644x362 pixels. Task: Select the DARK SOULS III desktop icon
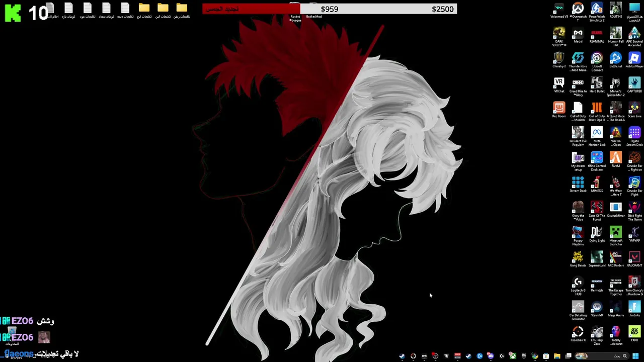[559, 37]
